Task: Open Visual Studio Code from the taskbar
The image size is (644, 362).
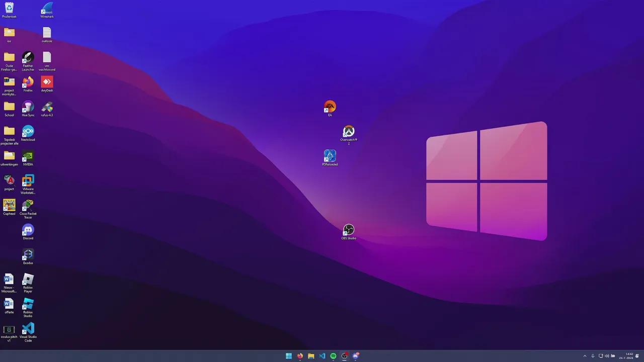Action: click(x=322, y=356)
